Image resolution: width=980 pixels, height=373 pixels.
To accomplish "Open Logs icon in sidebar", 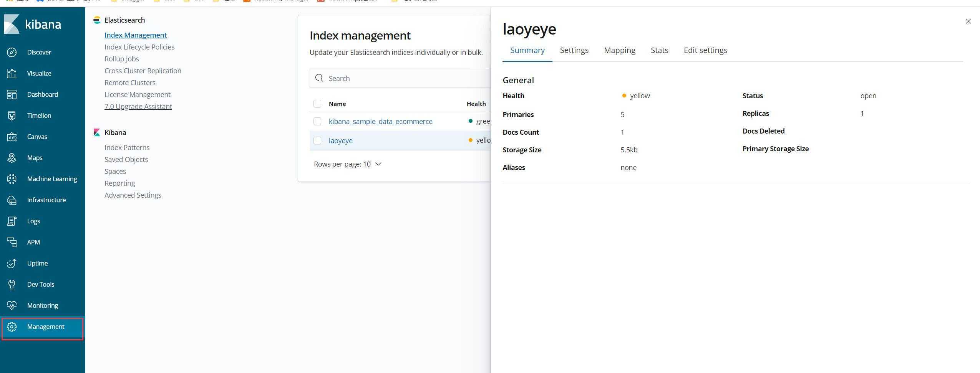I will click(x=12, y=221).
